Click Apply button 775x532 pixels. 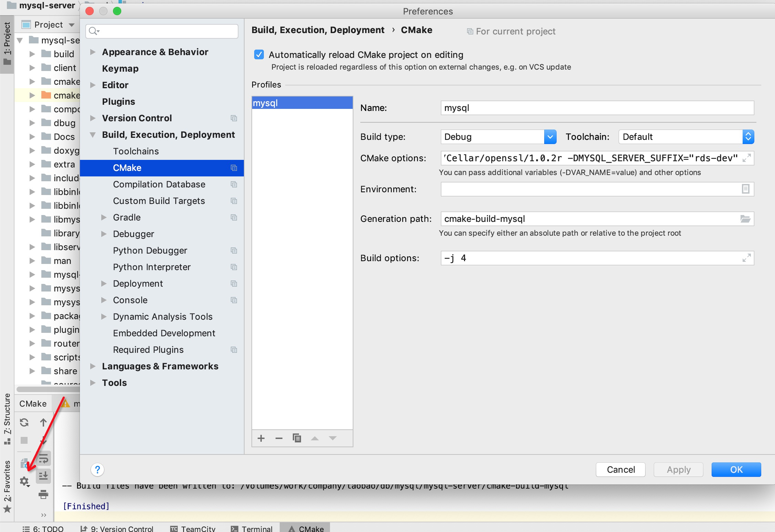(x=679, y=470)
